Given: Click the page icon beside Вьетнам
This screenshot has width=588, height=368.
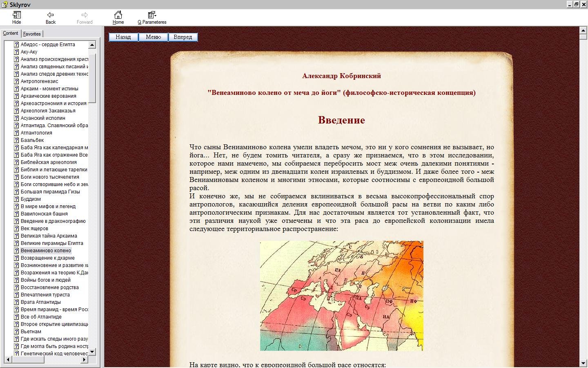Looking at the screenshot, I should [x=16, y=332].
